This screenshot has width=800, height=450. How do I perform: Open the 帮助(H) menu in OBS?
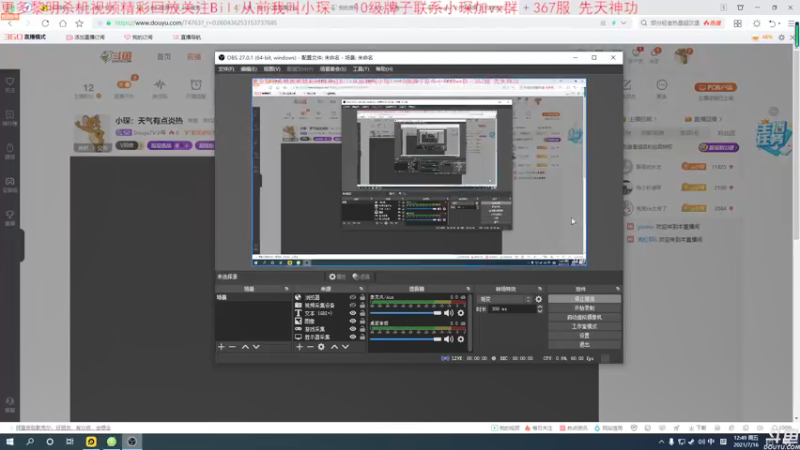(384, 69)
